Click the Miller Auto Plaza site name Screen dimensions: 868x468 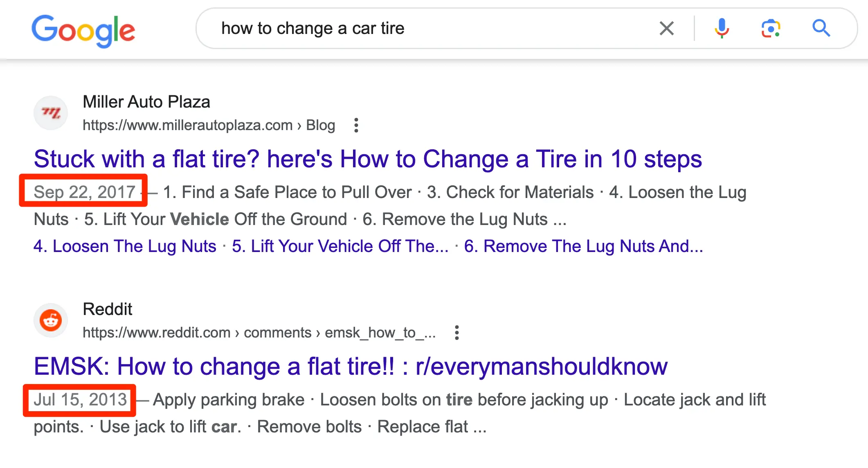(x=146, y=102)
